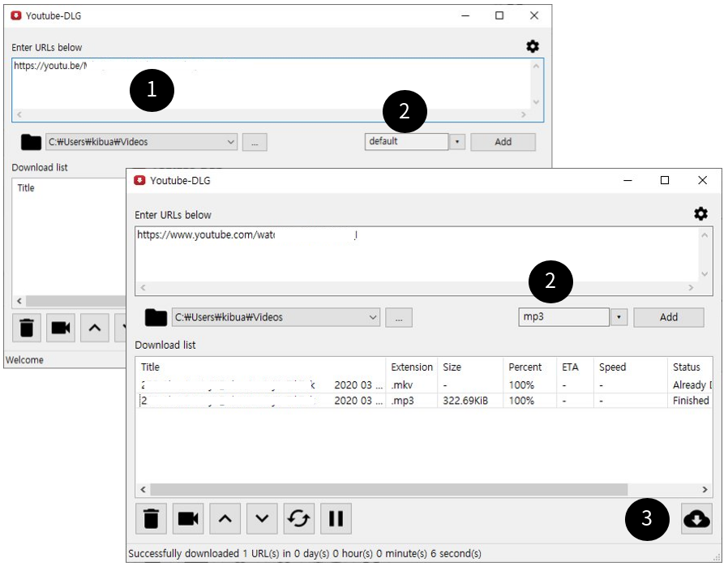Open settings gear in back Youtube-DLG window
The height and width of the screenshot is (571, 728).
[x=533, y=46]
